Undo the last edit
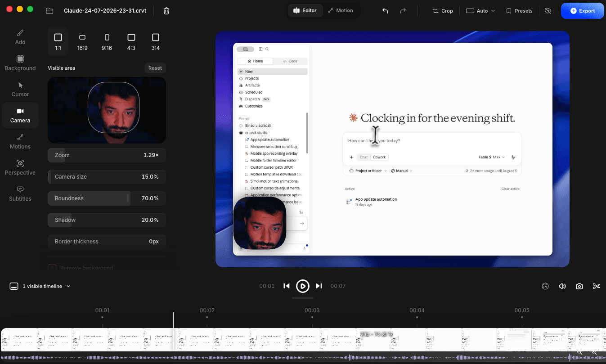The height and width of the screenshot is (364, 606). 385,11
